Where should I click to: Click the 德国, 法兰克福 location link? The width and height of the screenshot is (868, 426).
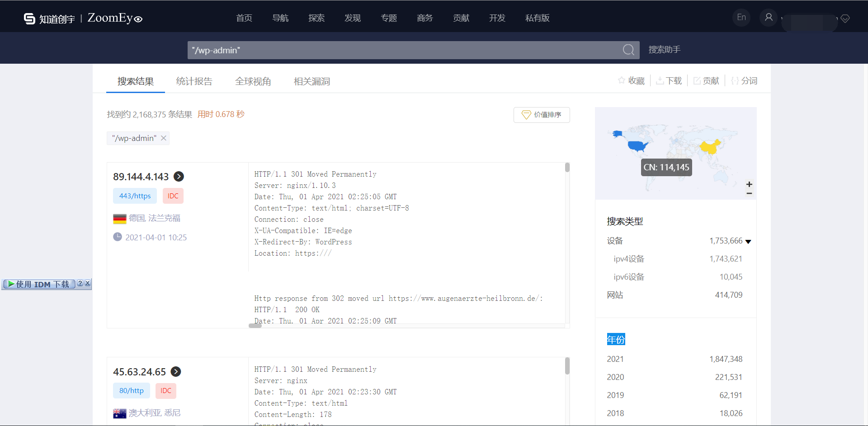tap(155, 218)
